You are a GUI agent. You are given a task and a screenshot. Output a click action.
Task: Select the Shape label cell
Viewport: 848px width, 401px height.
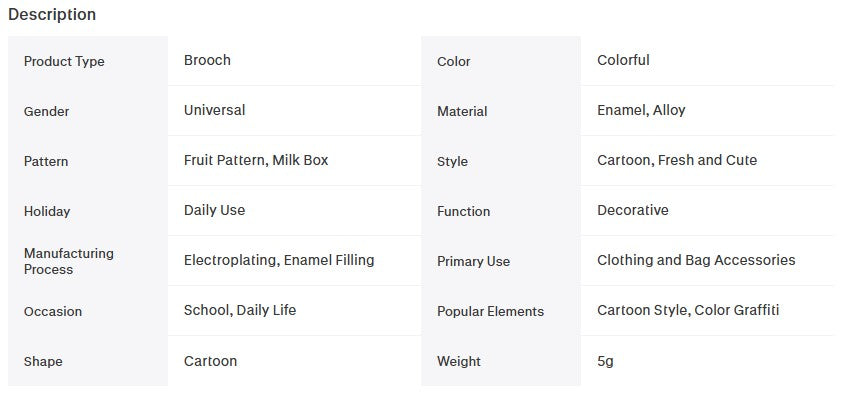point(88,361)
